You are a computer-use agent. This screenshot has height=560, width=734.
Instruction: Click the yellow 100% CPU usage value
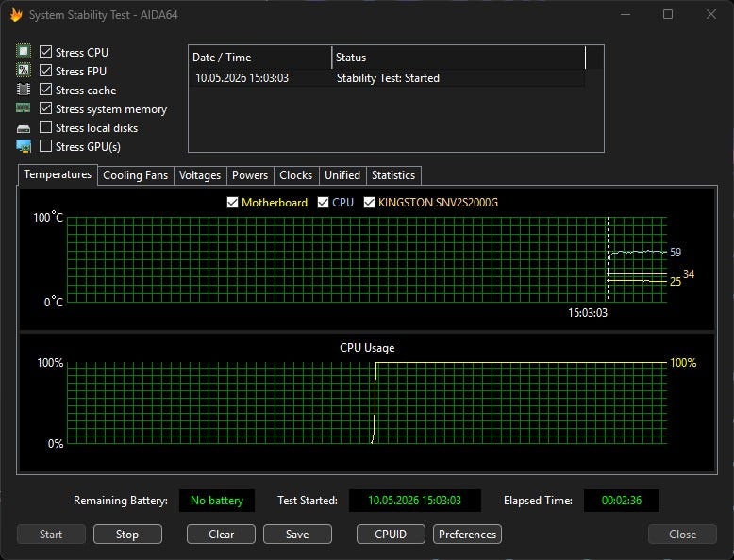(683, 363)
